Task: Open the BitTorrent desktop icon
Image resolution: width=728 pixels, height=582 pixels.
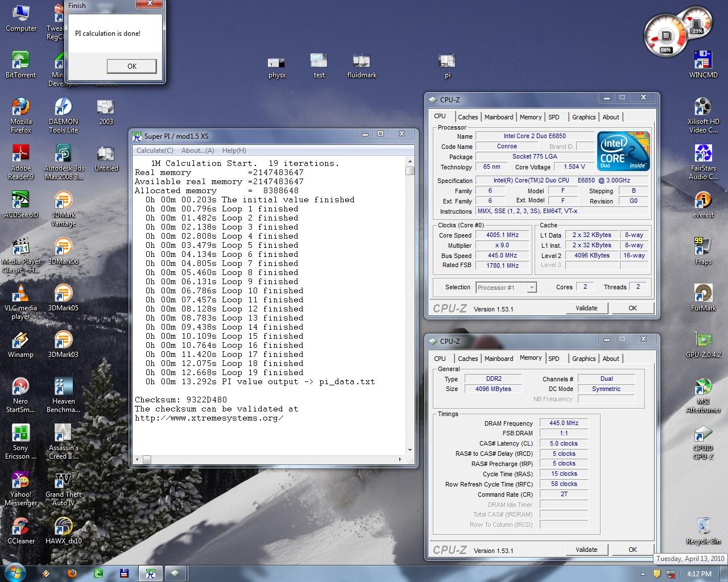Action: coord(20,64)
